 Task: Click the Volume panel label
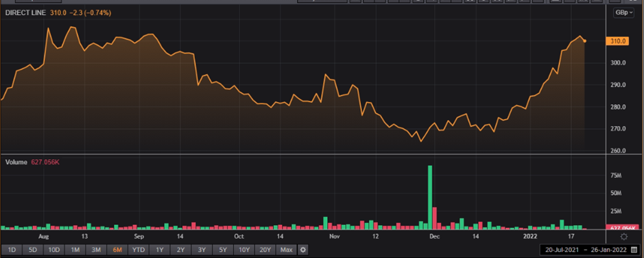tap(16, 162)
